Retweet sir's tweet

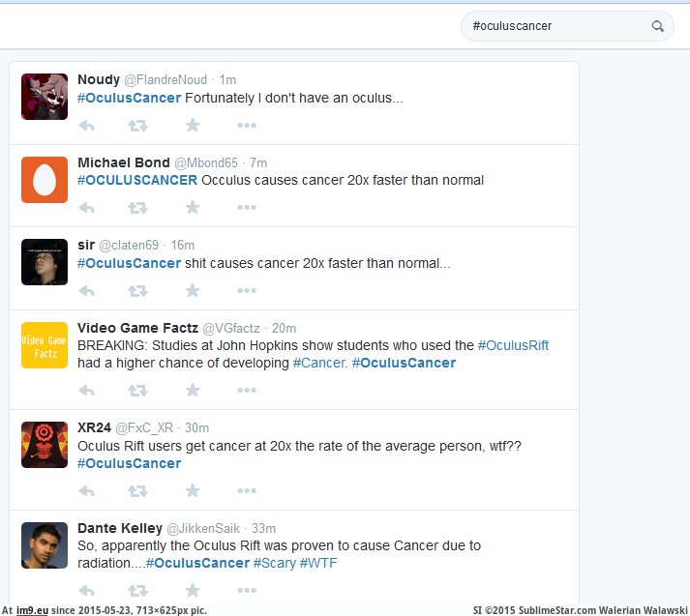click(137, 291)
